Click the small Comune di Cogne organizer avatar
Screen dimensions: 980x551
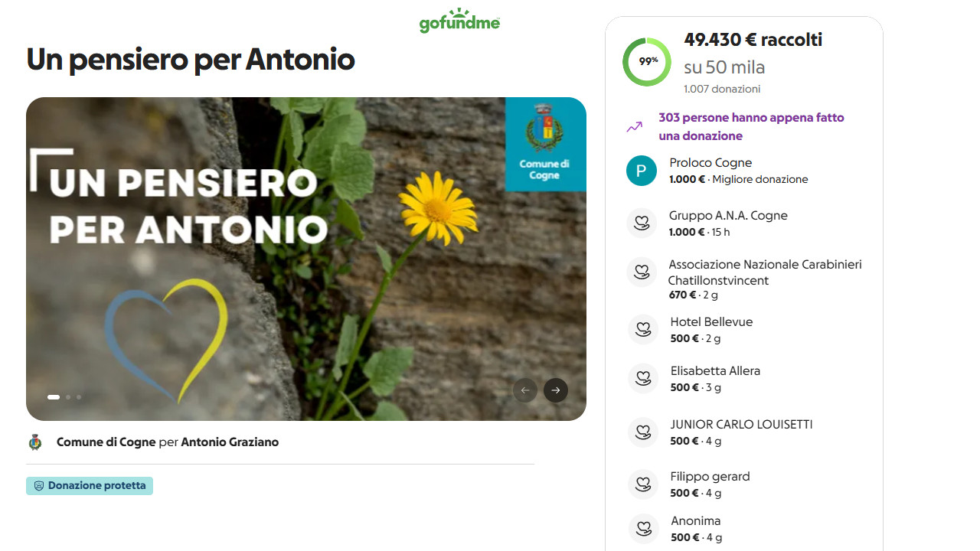coord(34,442)
